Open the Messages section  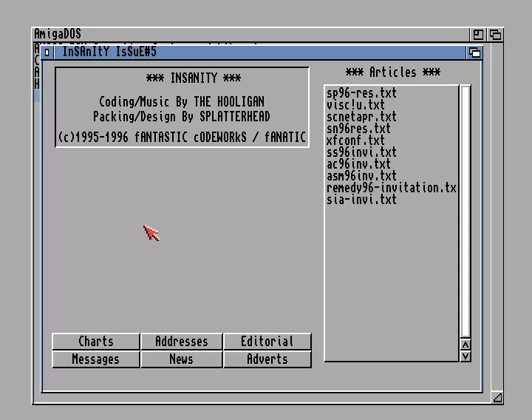pyautogui.click(x=96, y=359)
